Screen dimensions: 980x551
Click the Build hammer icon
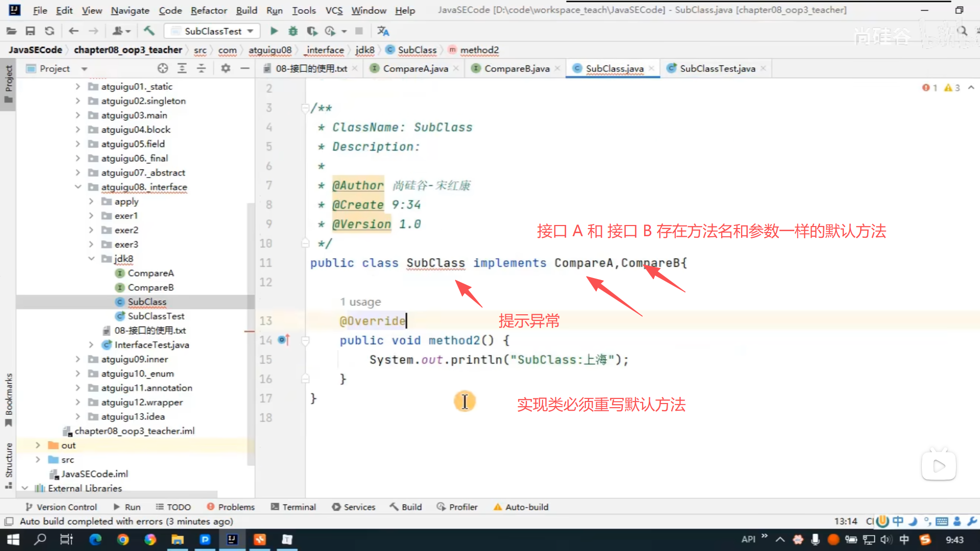point(149,31)
